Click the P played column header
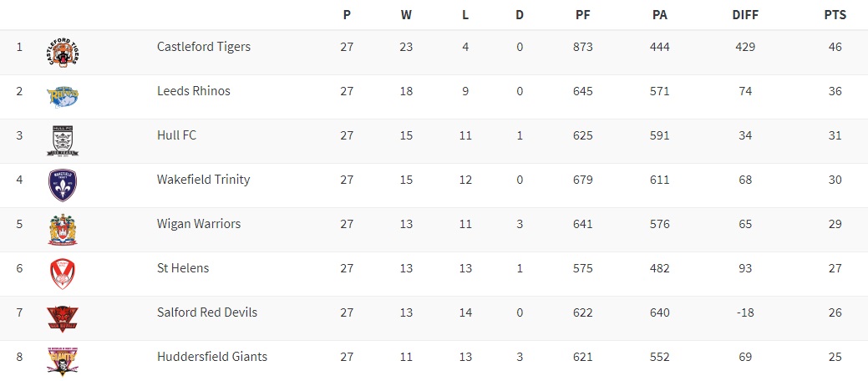The width and height of the screenshot is (868, 381). click(347, 15)
